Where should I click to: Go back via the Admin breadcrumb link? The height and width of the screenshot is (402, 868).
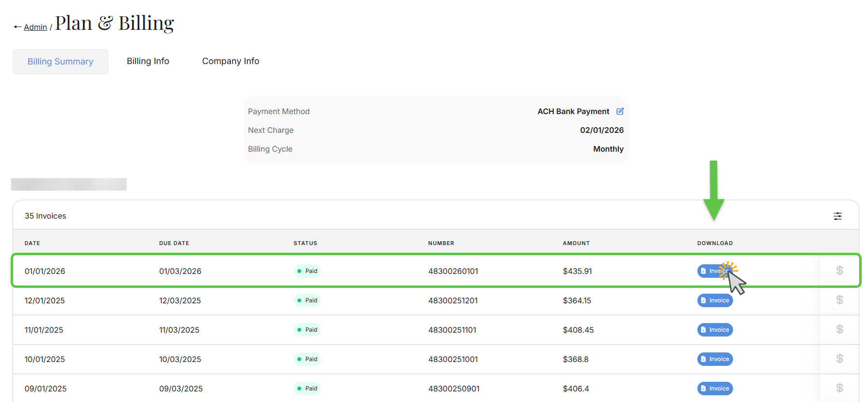35,27
